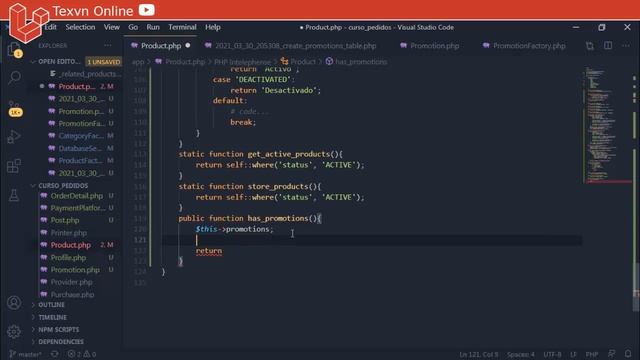Open the Run menu

153,27
